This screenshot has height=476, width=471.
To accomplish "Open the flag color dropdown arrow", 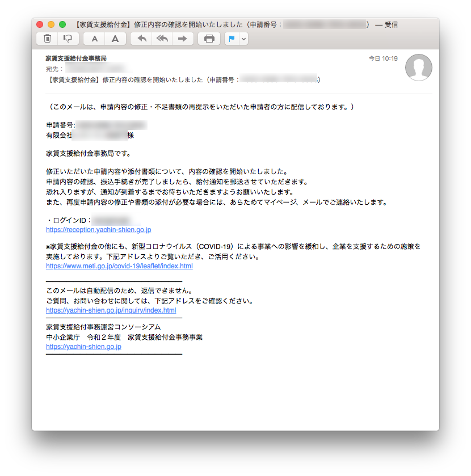I will pos(244,39).
